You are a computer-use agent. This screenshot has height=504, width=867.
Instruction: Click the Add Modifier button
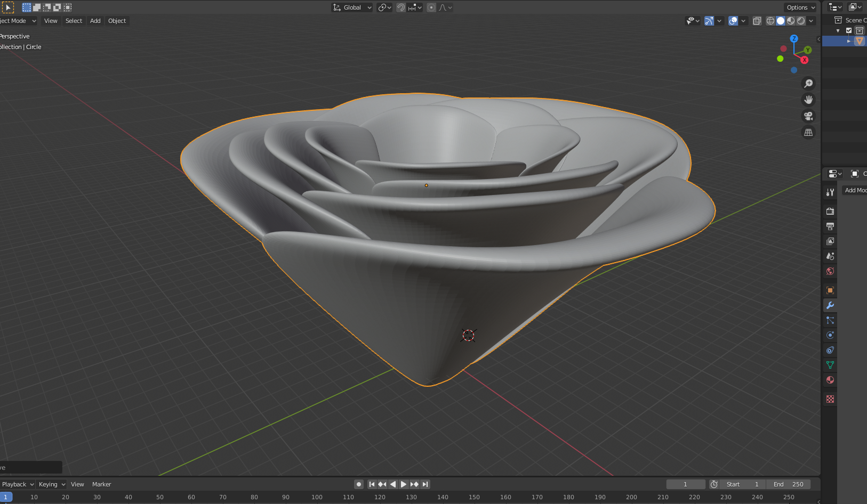tap(856, 190)
